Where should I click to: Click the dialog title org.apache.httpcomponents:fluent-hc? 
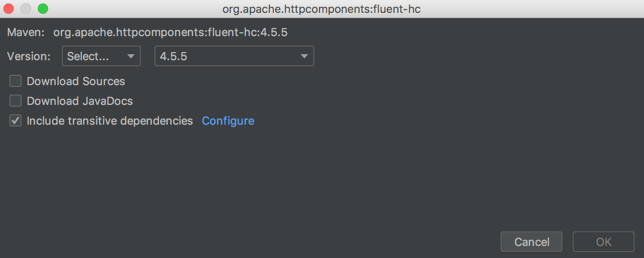[x=322, y=9]
